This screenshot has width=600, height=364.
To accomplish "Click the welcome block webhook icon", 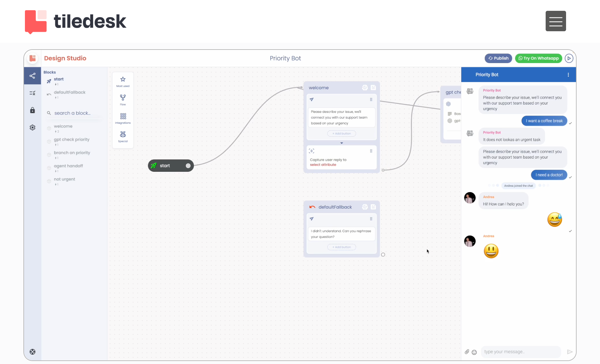I will (x=365, y=87).
